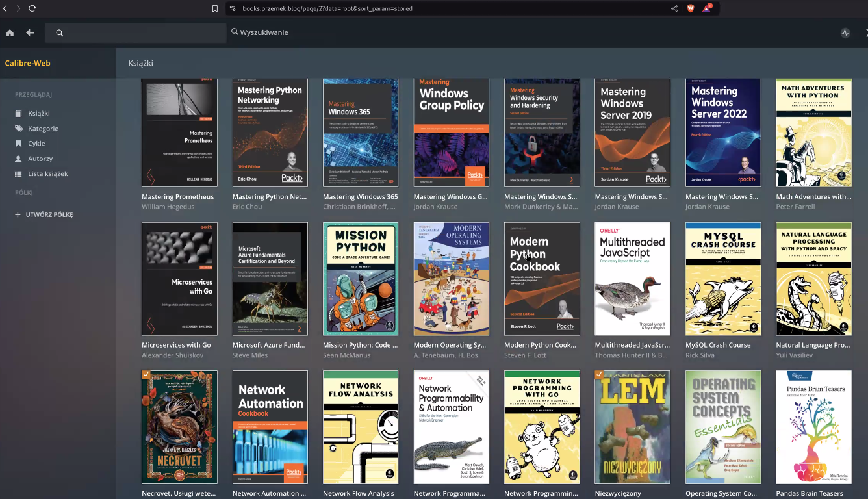The width and height of the screenshot is (868, 499).
Task: Click the Brave rewards triangle icon
Action: (x=707, y=8)
